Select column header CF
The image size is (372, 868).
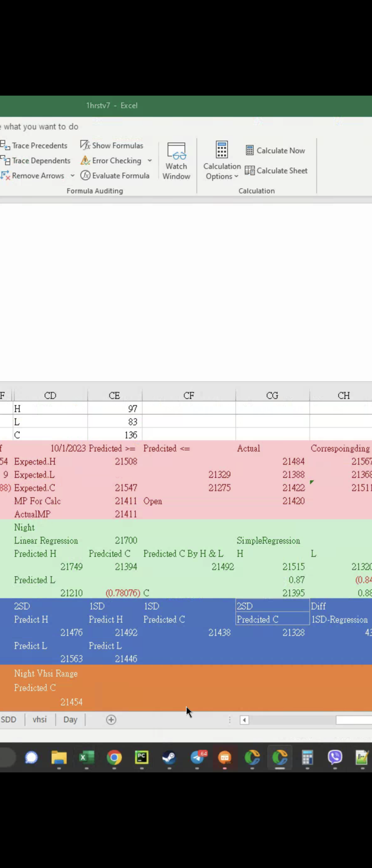point(188,395)
